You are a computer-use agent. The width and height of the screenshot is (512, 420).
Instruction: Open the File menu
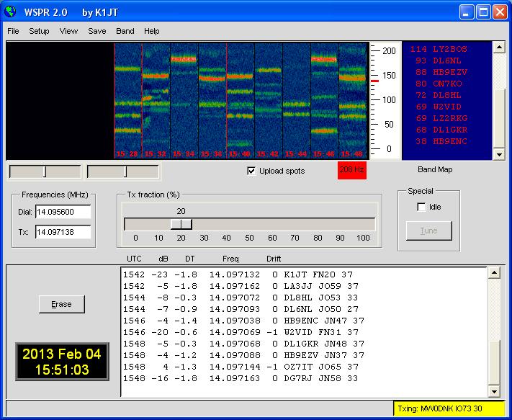pyautogui.click(x=13, y=31)
